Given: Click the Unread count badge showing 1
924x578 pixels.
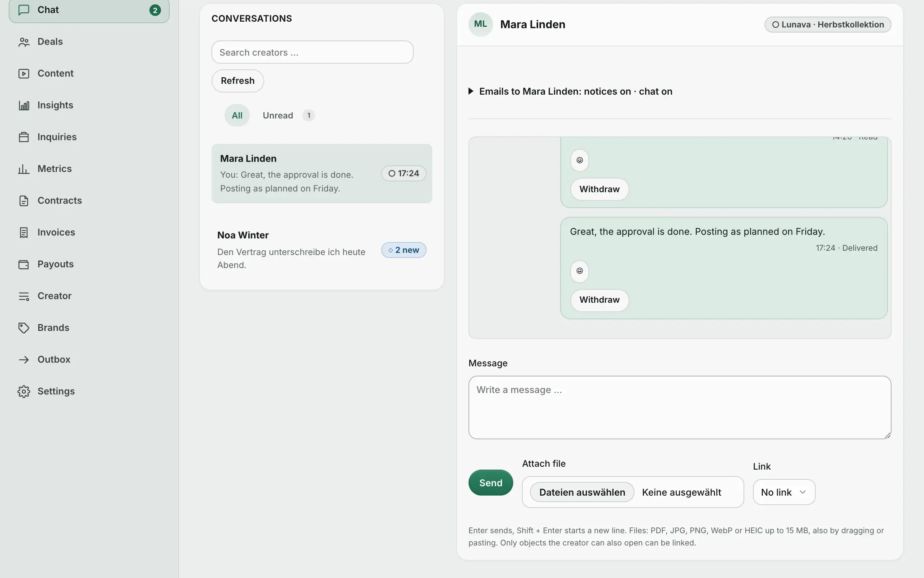Looking at the screenshot, I should click(x=309, y=116).
